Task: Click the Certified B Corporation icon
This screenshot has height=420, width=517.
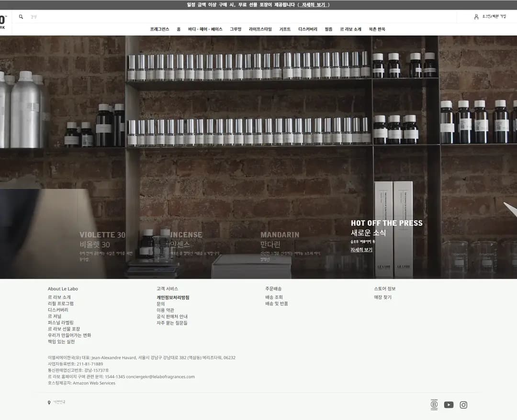Action: click(434, 405)
